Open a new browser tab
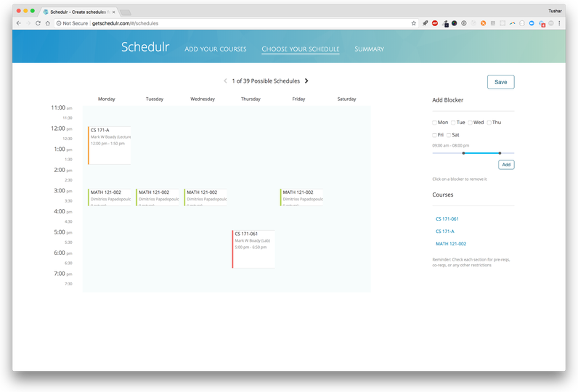578x392 pixels. [x=126, y=12]
